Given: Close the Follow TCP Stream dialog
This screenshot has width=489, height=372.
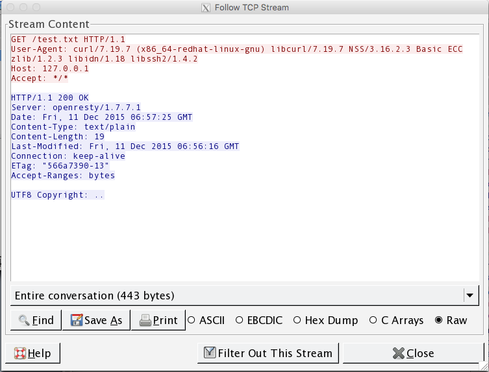Looking at the screenshot, I should click(413, 353).
